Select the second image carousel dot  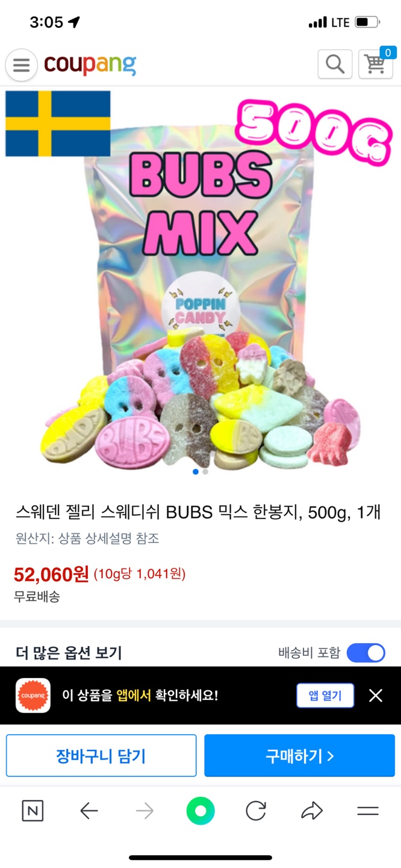click(x=205, y=472)
